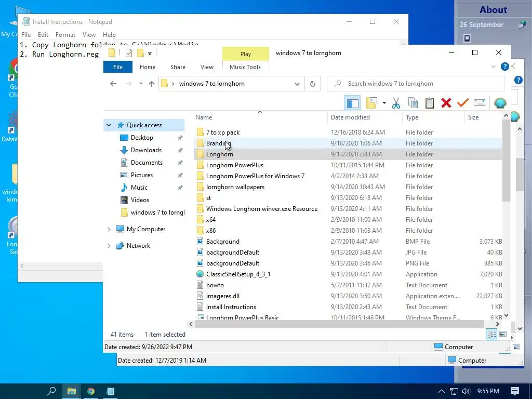Select Downloads in the navigation pane
This screenshot has height=399, width=532.
(146, 150)
